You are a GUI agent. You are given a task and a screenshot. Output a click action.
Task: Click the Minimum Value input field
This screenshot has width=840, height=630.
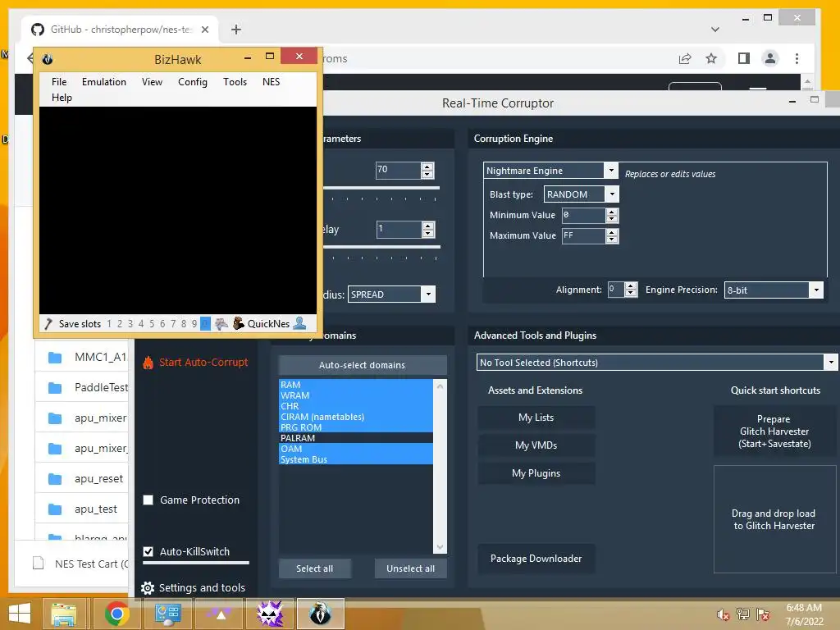pyautogui.click(x=583, y=216)
